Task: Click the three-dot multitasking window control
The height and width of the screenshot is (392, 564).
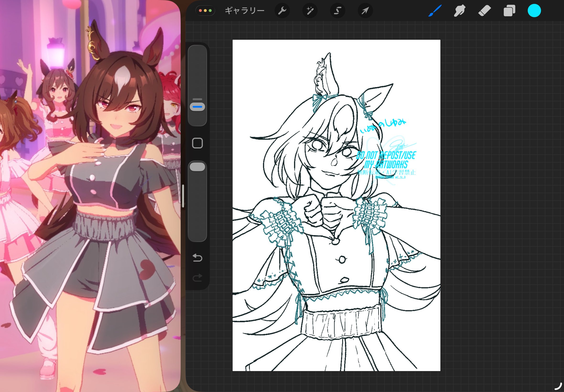Action: coord(205,11)
